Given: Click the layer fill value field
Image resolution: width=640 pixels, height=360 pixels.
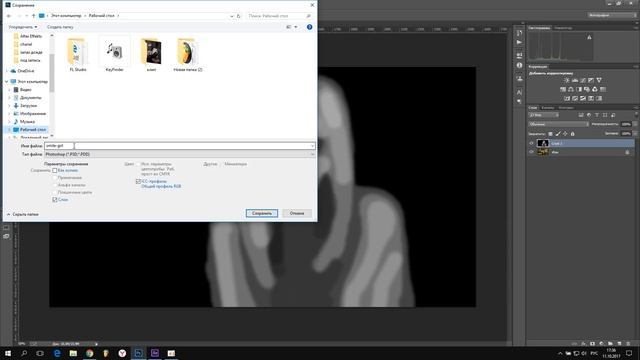Looking at the screenshot, I should pyautogui.click(x=627, y=133).
